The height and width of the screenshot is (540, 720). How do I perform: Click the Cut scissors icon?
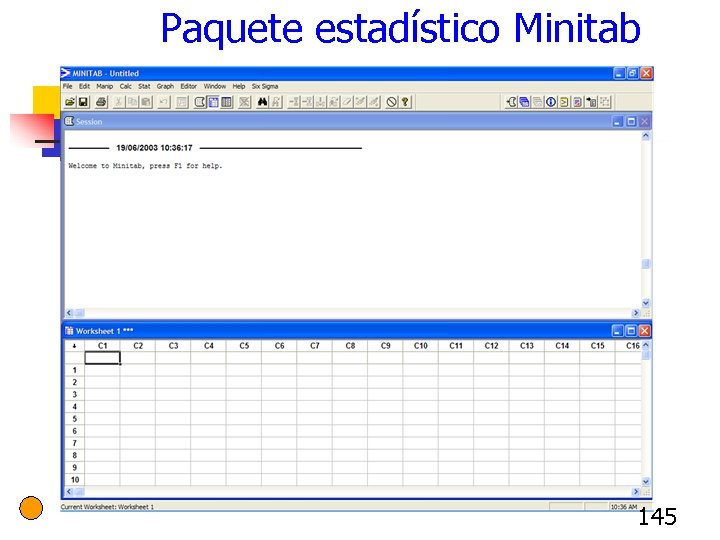click(118, 102)
